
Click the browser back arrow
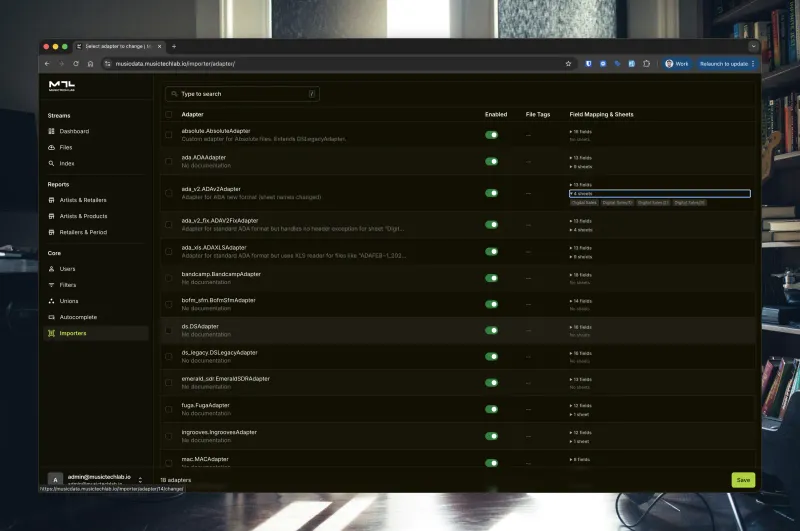point(47,64)
